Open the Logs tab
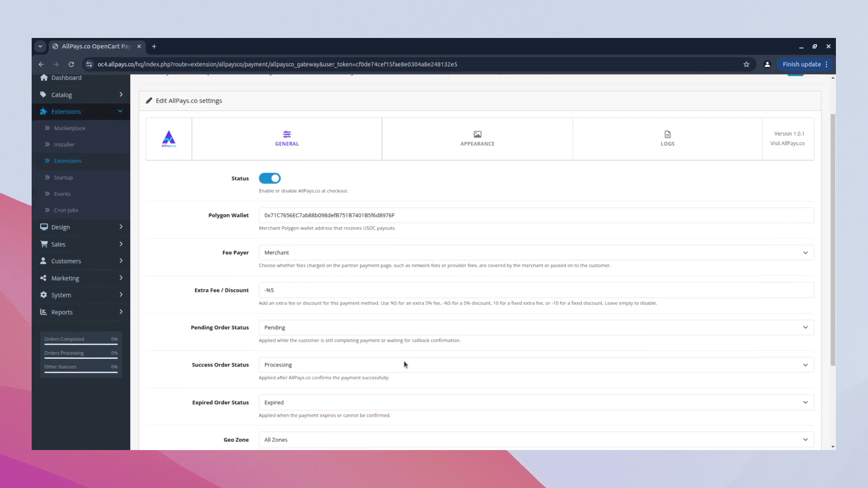The width and height of the screenshot is (868, 488). 667,139
